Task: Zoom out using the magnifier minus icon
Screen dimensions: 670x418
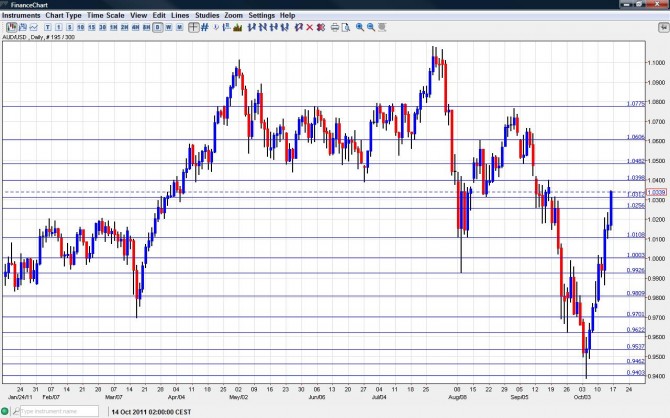Action: pyautogui.click(x=371, y=27)
